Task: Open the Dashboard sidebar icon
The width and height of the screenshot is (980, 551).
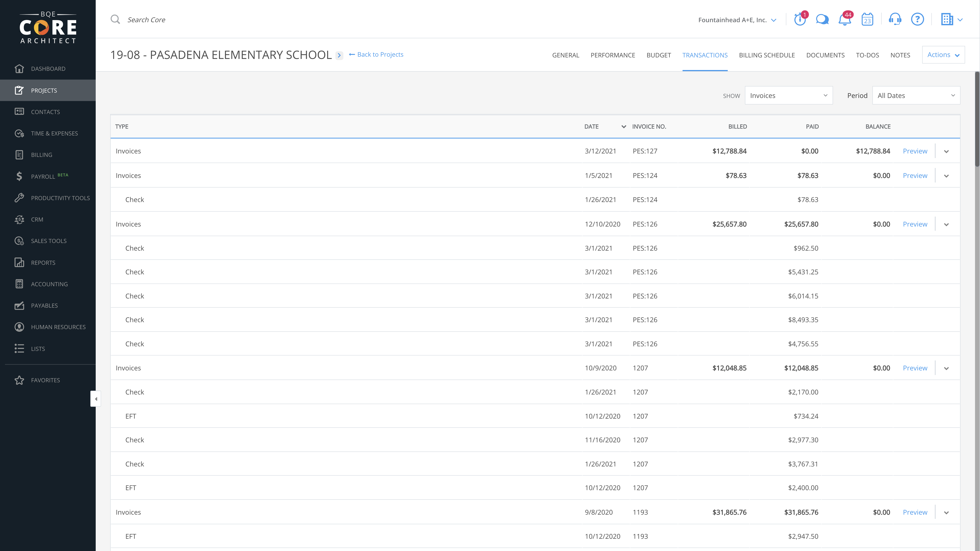Action: [19, 68]
